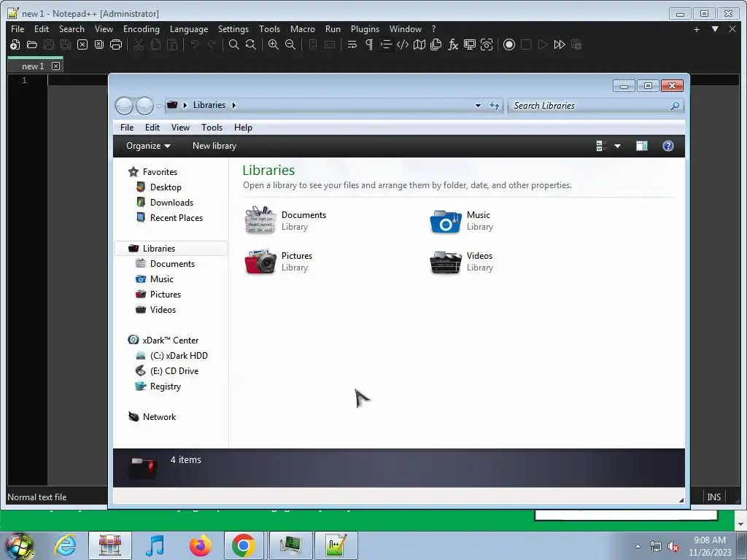Open the view options dropdown arrow
The image size is (747, 560).
pos(617,146)
